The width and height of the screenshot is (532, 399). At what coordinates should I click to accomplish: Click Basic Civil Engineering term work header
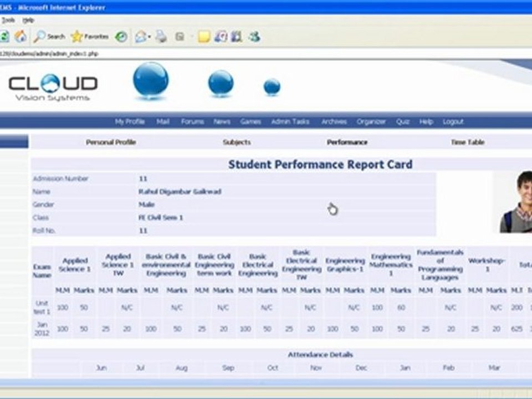[x=214, y=265]
